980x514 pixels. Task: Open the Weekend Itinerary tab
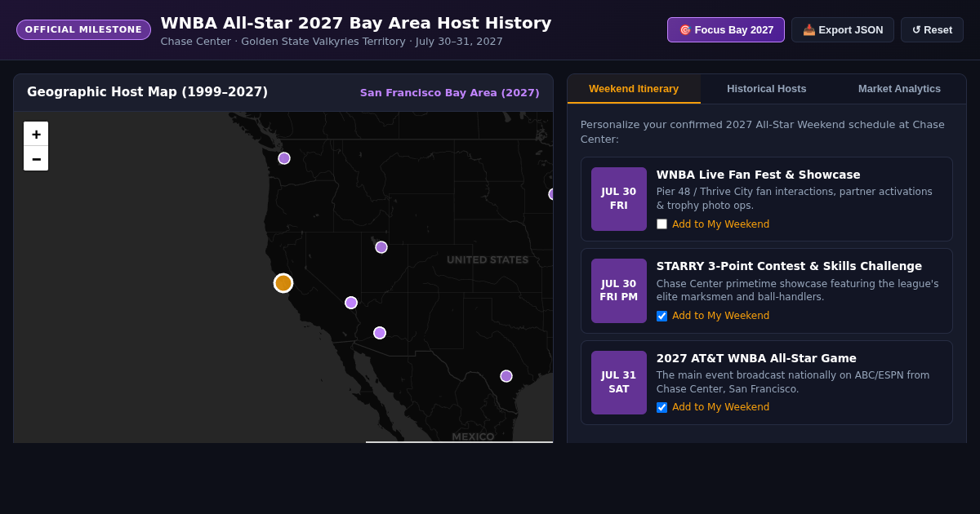click(x=634, y=89)
